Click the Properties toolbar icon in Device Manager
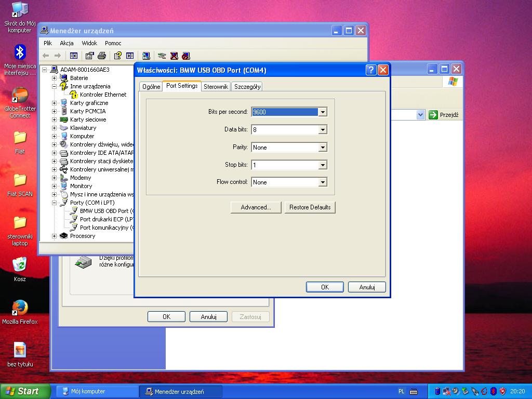 90,56
